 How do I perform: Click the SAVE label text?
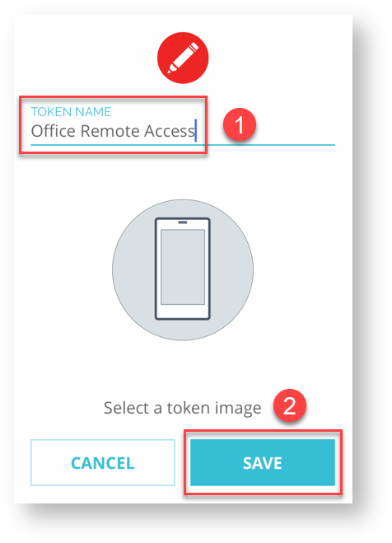click(263, 463)
